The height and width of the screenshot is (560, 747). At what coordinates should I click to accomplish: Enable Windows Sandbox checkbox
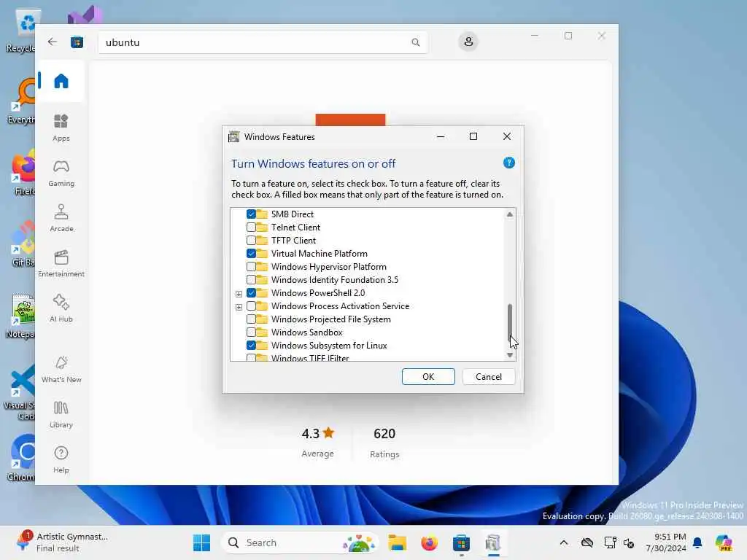(251, 332)
